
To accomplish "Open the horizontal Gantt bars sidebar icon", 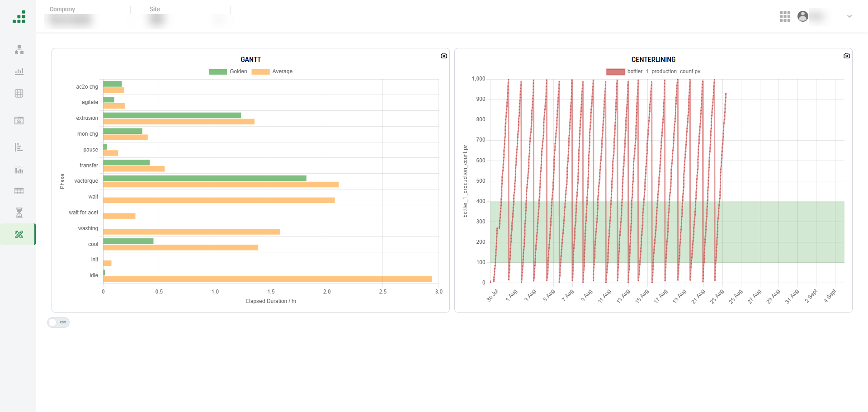I will coord(19,147).
